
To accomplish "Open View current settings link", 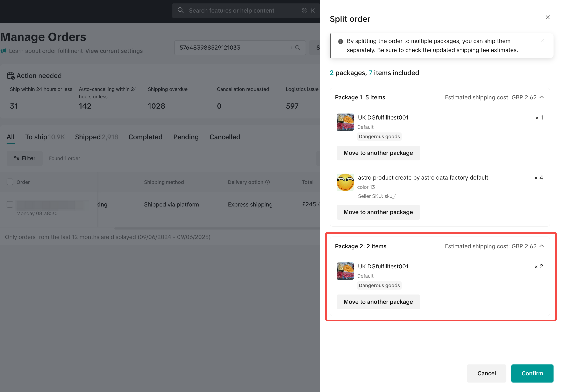I will (x=114, y=51).
